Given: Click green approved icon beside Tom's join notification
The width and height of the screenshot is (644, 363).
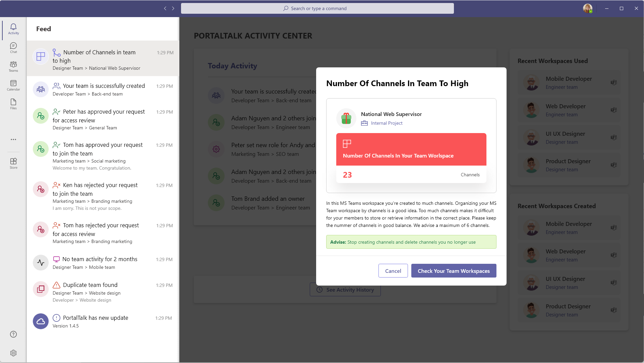Looking at the screenshot, I should point(41,149).
